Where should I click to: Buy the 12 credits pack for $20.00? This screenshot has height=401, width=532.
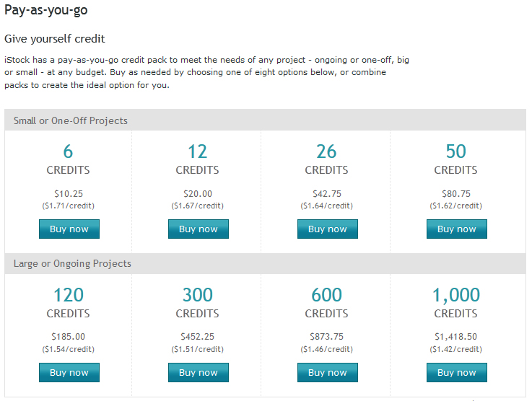[x=199, y=229]
